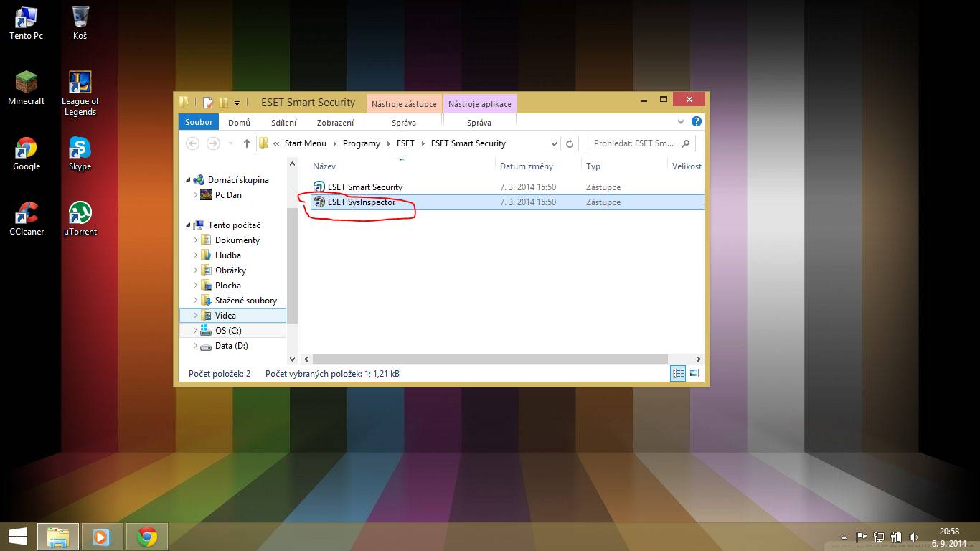Expand Pc Dan in navigation tree
Viewport: 980px width, 551px height.
coord(196,195)
